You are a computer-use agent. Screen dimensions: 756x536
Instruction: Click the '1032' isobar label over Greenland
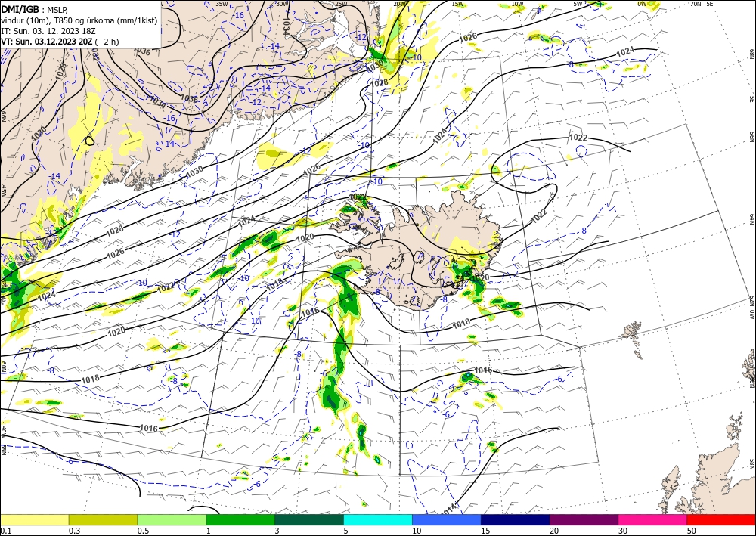click(94, 54)
